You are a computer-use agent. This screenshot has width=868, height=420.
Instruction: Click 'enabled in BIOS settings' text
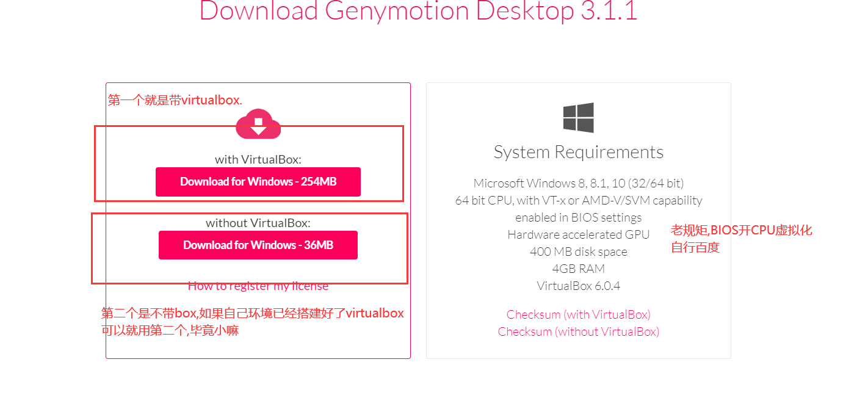pos(579,217)
